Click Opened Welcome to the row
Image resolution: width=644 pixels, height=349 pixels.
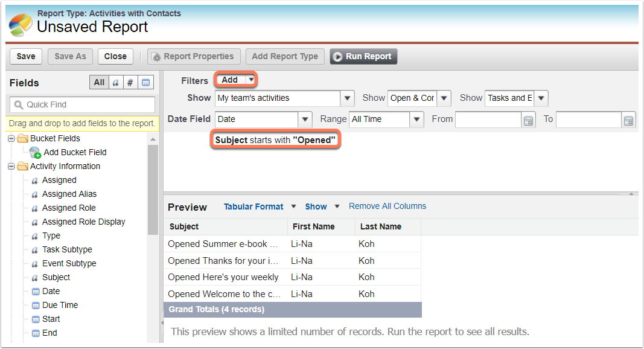pyautogui.click(x=293, y=294)
